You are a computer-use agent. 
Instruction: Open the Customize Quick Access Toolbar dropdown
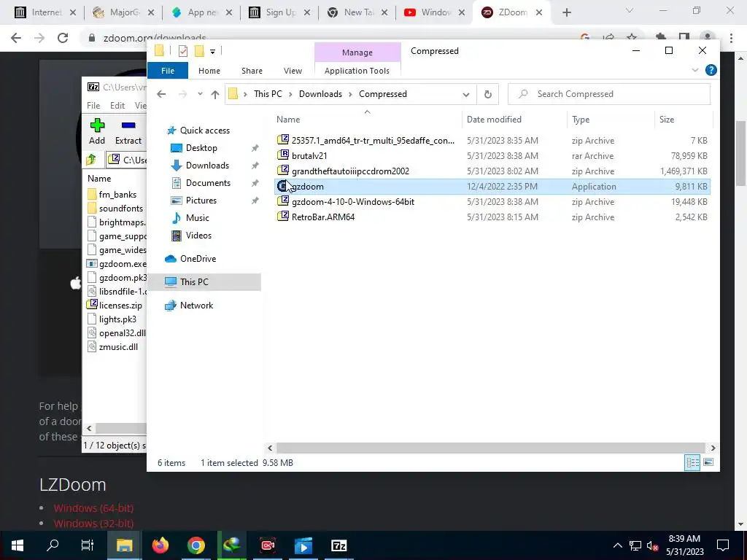[212, 52]
